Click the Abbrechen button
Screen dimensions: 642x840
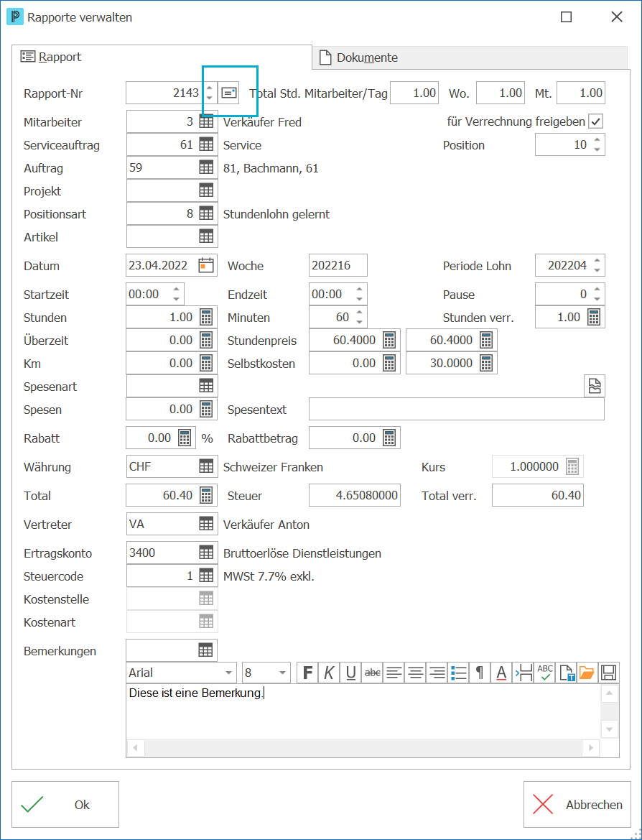pyautogui.click(x=577, y=804)
